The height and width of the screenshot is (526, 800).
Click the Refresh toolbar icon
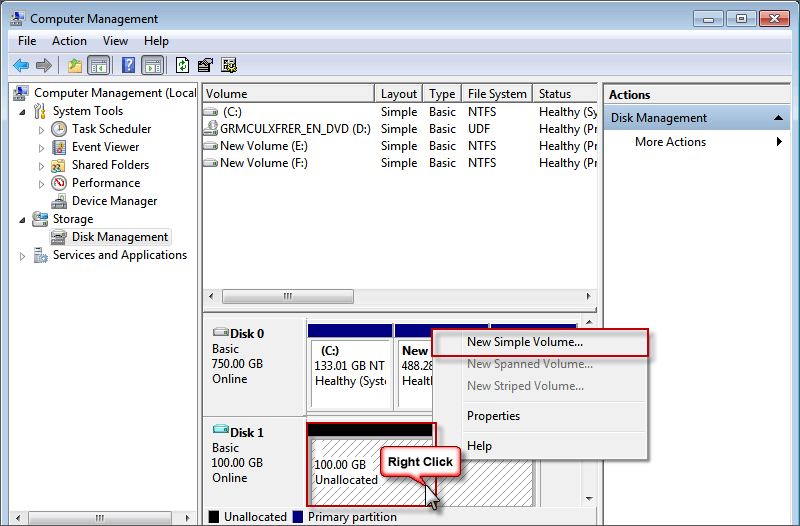(182, 65)
